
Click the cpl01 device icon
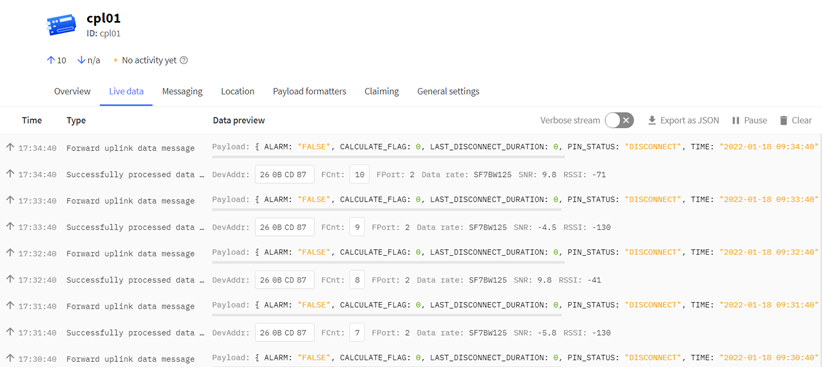[x=61, y=25]
